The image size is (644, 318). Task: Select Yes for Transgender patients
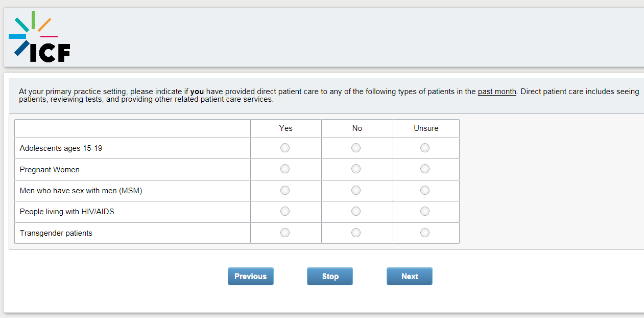(285, 233)
